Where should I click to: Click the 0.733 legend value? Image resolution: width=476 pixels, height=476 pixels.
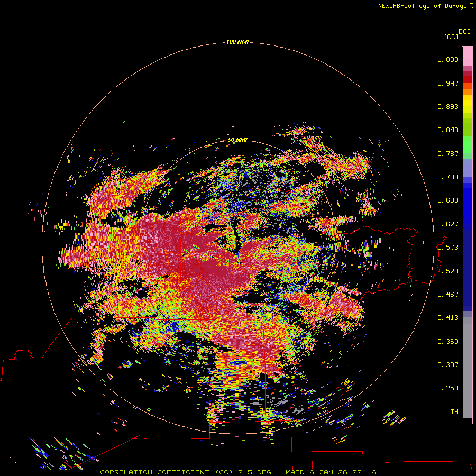click(x=448, y=177)
